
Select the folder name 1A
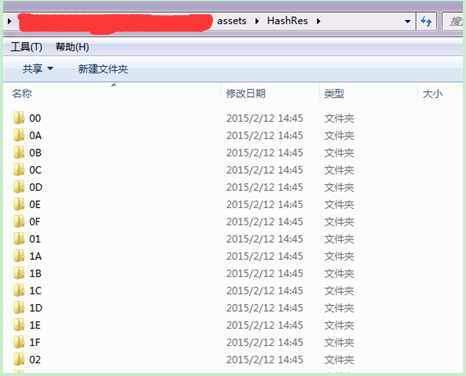coord(35,256)
